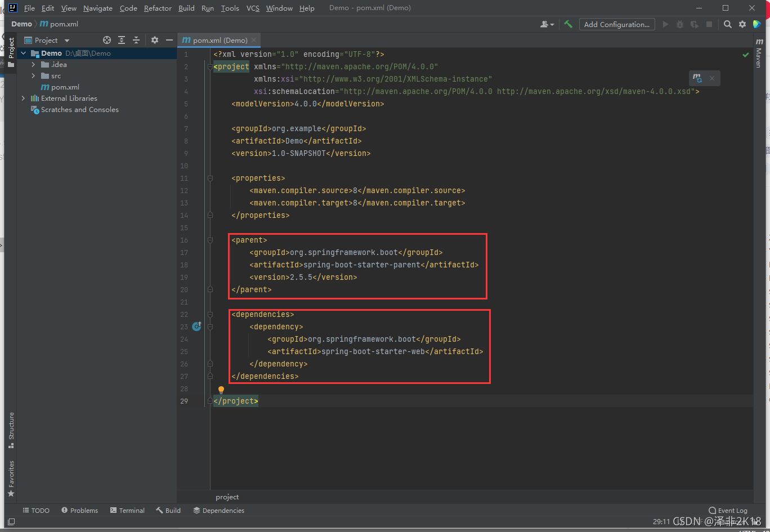The height and width of the screenshot is (532, 770).
Task: Open the File menu
Action: [x=29, y=8]
